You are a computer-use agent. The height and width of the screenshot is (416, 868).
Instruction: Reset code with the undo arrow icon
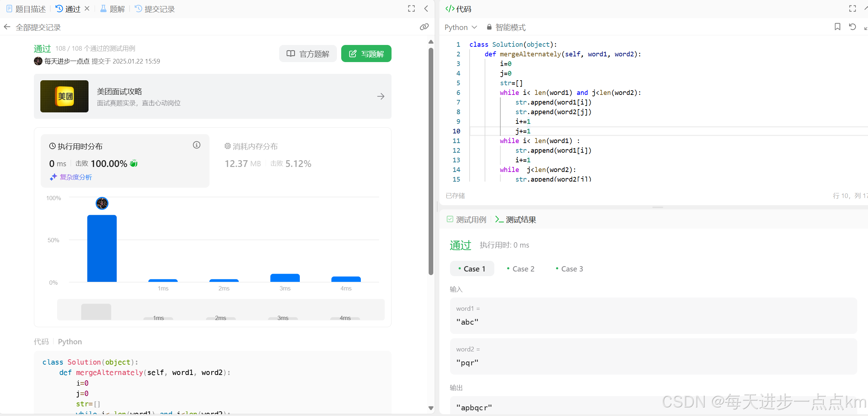[852, 27]
